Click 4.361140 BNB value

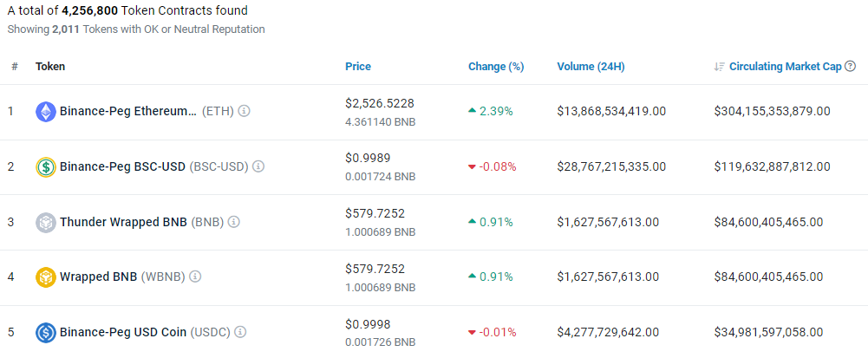[x=381, y=121]
